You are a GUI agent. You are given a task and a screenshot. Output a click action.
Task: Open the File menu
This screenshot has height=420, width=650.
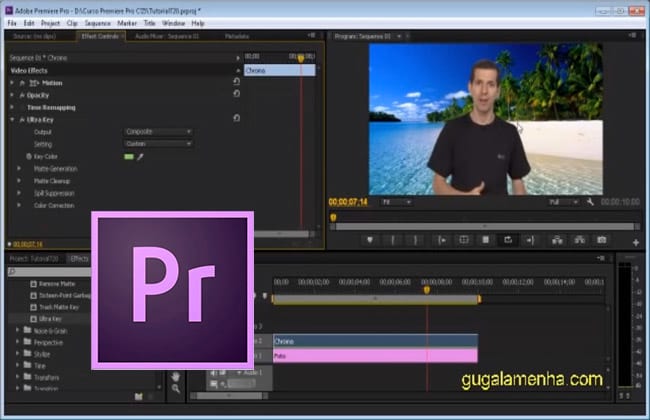(12, 23)
